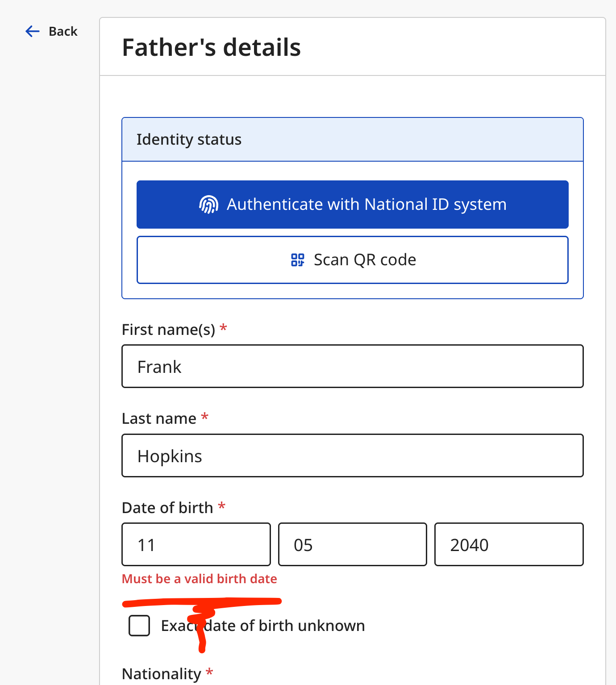Select the Back link text
This screenshot has width=616, height=685.
click(63, 31)
